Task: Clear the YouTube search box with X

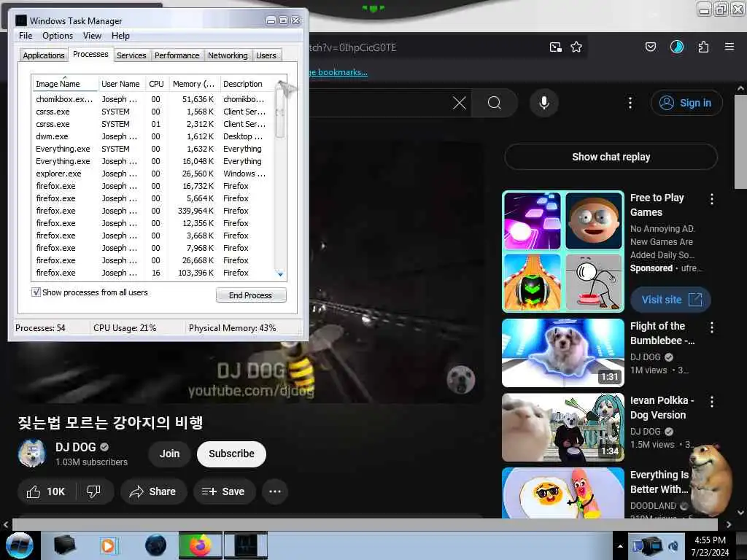Action: [460, 103]
